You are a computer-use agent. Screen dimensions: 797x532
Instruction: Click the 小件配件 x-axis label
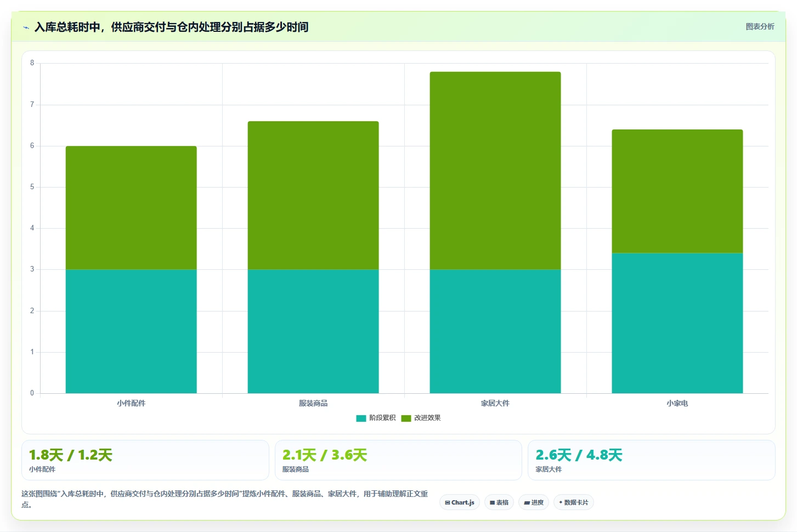pyautogui.click(x=131, y=403)
